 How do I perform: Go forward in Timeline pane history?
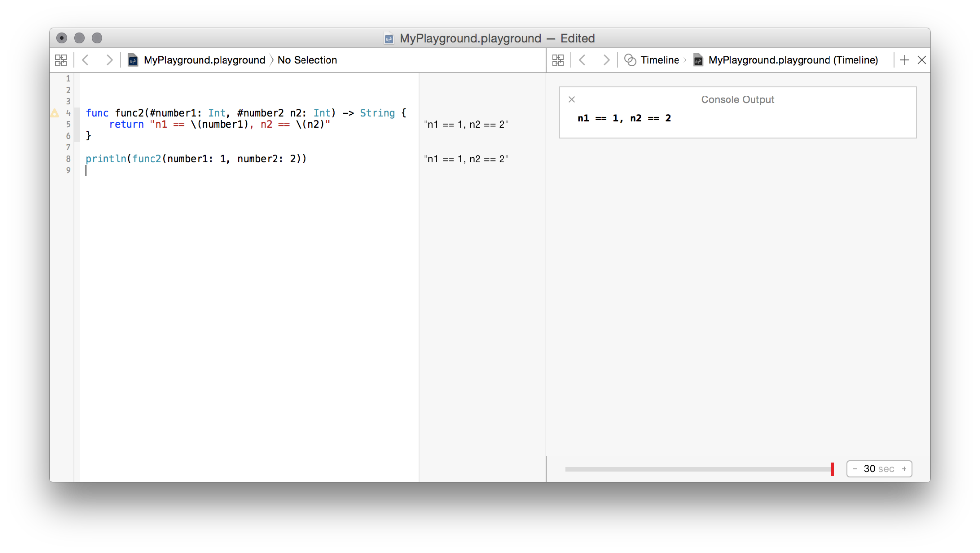coord(606,60)
